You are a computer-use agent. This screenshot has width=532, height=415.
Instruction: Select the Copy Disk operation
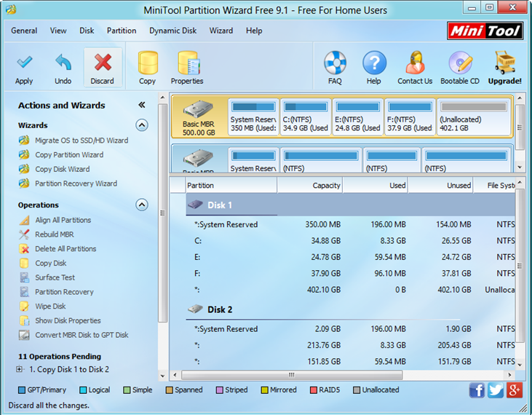50,263
